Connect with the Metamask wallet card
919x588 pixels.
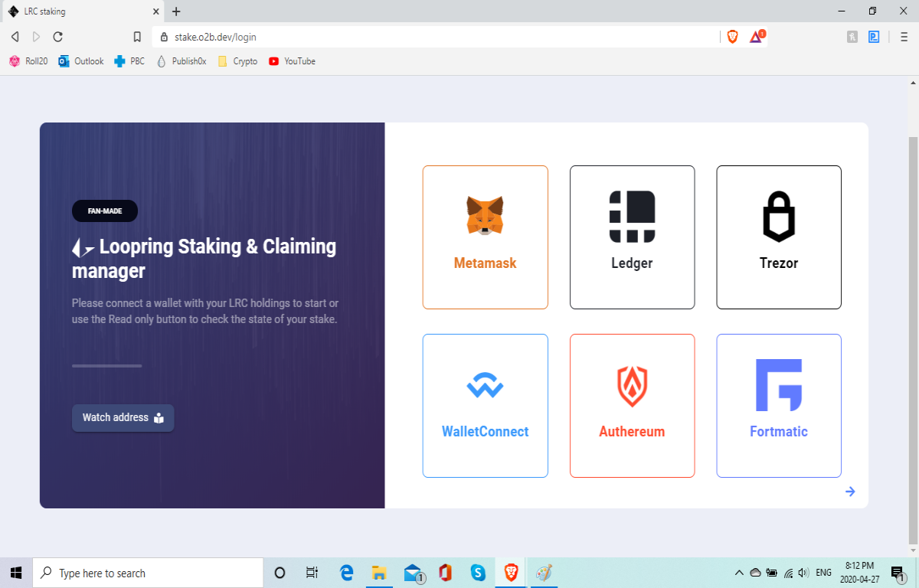point(485,237)
